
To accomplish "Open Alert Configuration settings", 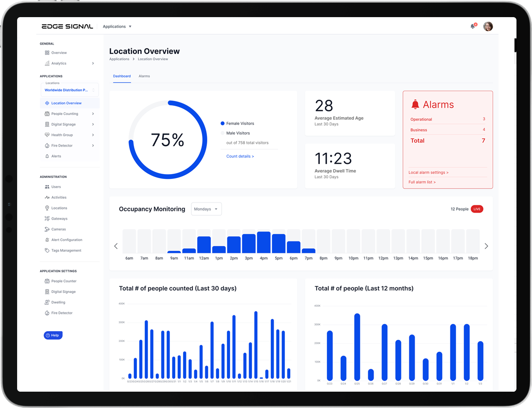I will tap(66, 239).
